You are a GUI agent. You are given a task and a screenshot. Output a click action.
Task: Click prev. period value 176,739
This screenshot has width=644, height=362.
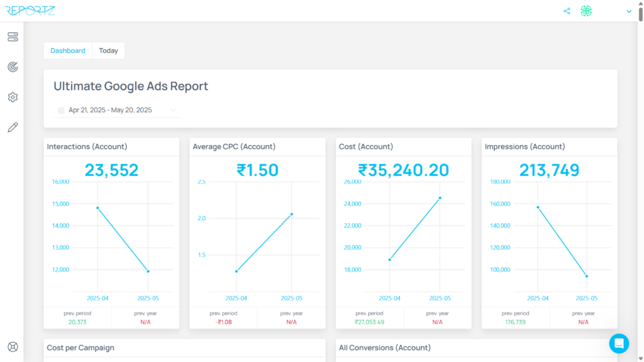coord(516,322)
